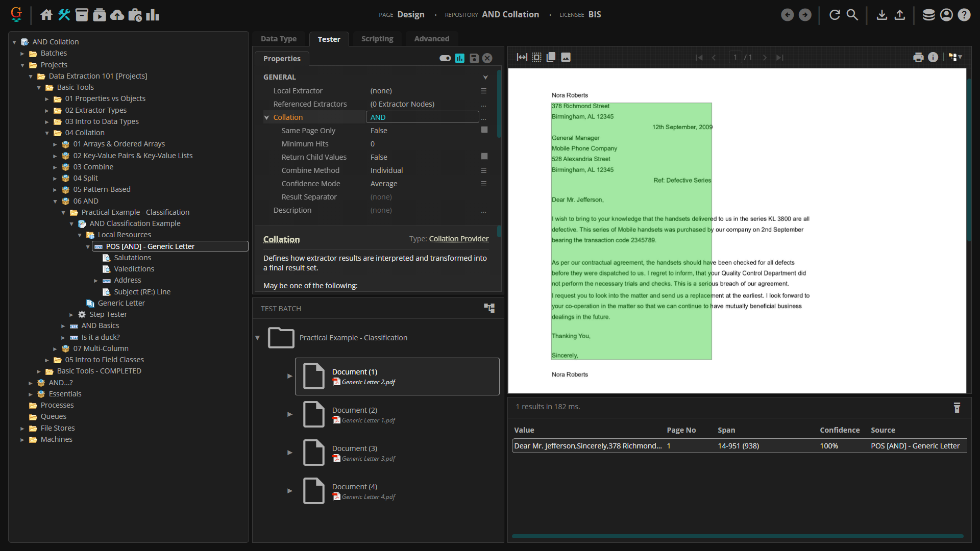Click the save icon in Properties panel
The height and width of the screenshot is (551, 980).
click(474, 58)
